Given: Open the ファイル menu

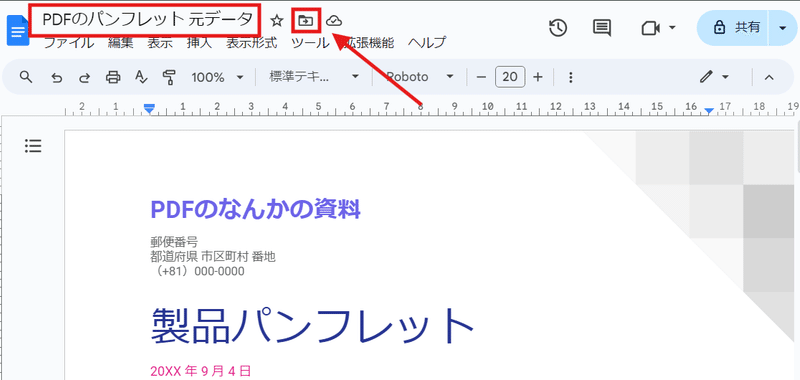Looking at the screenshot, I should 69,43.
